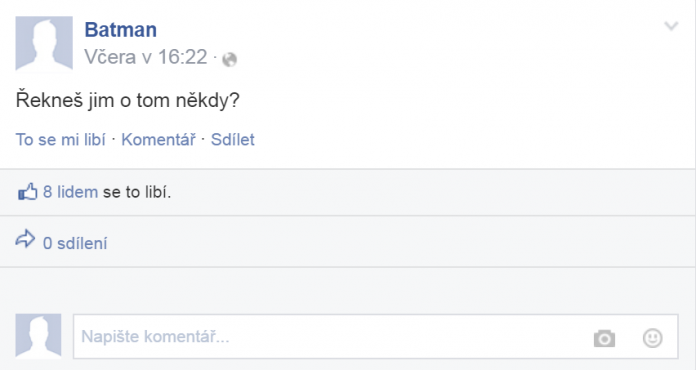Click the share arrow icon

click(x=25, y=239)
